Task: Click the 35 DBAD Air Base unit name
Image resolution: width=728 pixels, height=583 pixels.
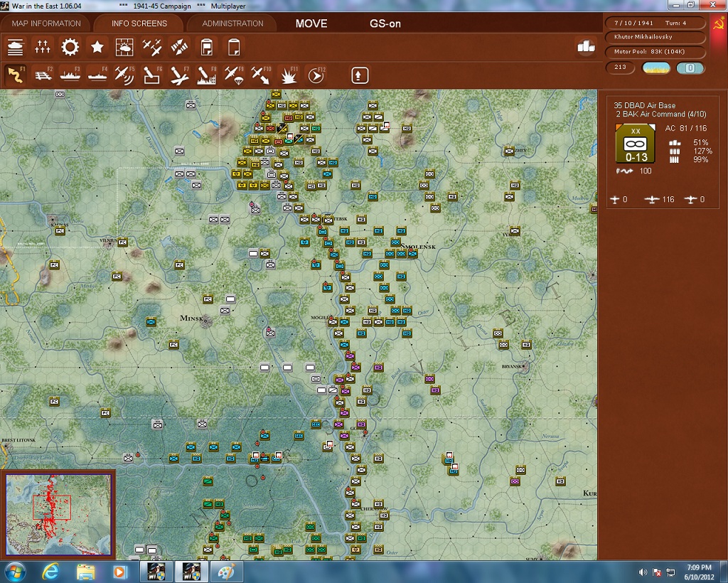Action: point(644,105)
